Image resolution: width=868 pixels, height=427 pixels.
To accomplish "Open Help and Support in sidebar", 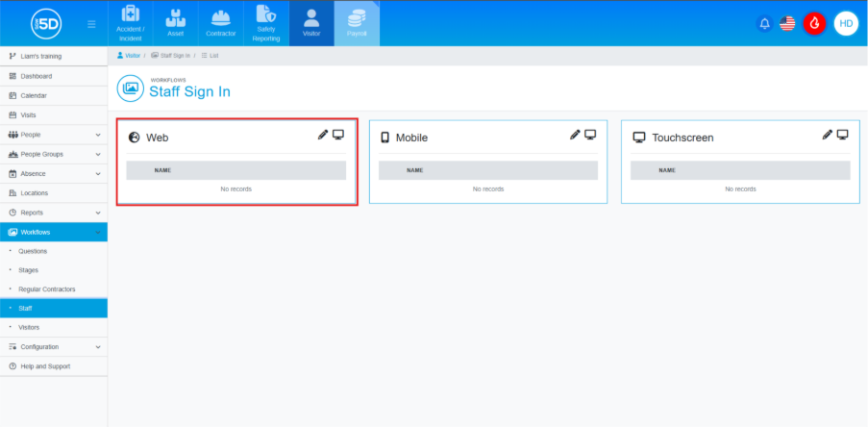I will coord(44,366).
